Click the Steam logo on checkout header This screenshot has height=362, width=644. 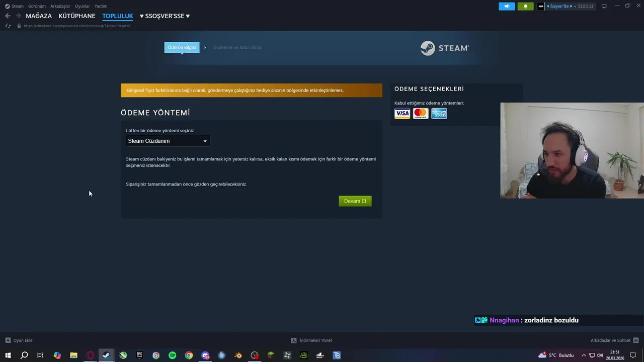445,48
